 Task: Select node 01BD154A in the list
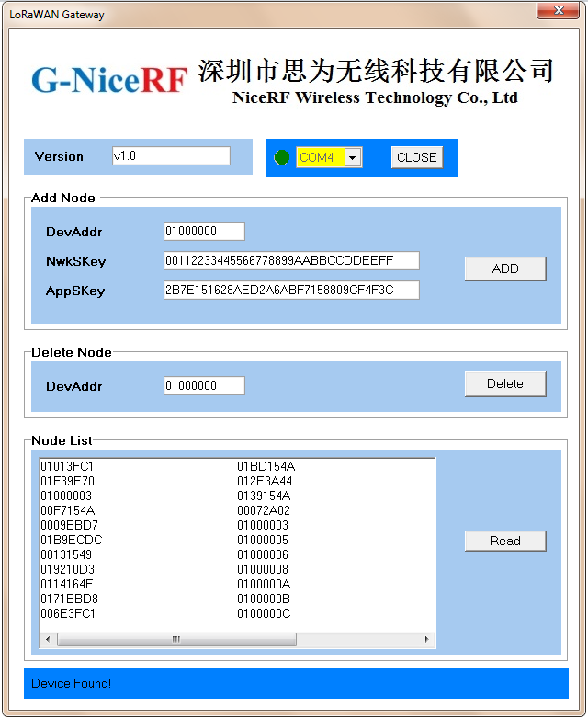tap(266, 466)
